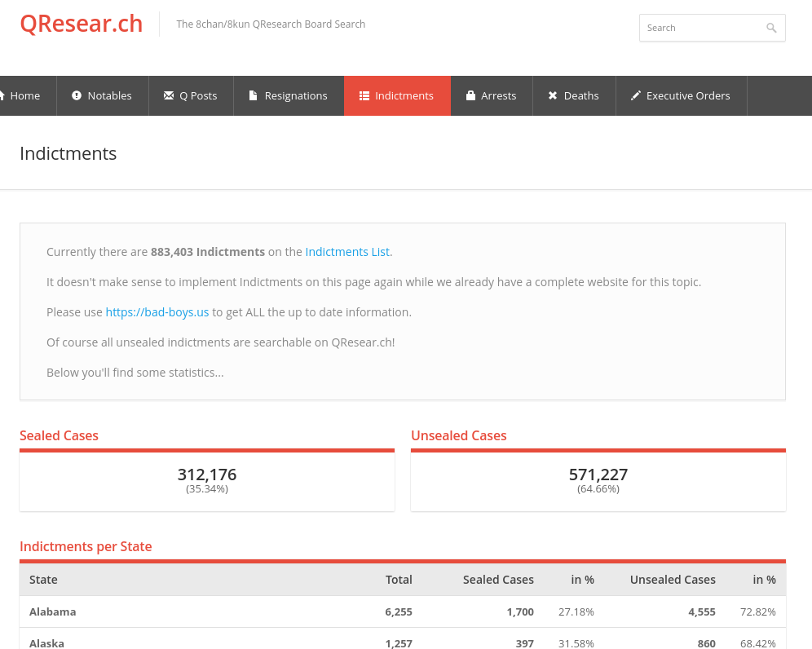Click the envelope icon beside Q Posts
The height and width of the screenshot is (649, 812).
(169, 95)
